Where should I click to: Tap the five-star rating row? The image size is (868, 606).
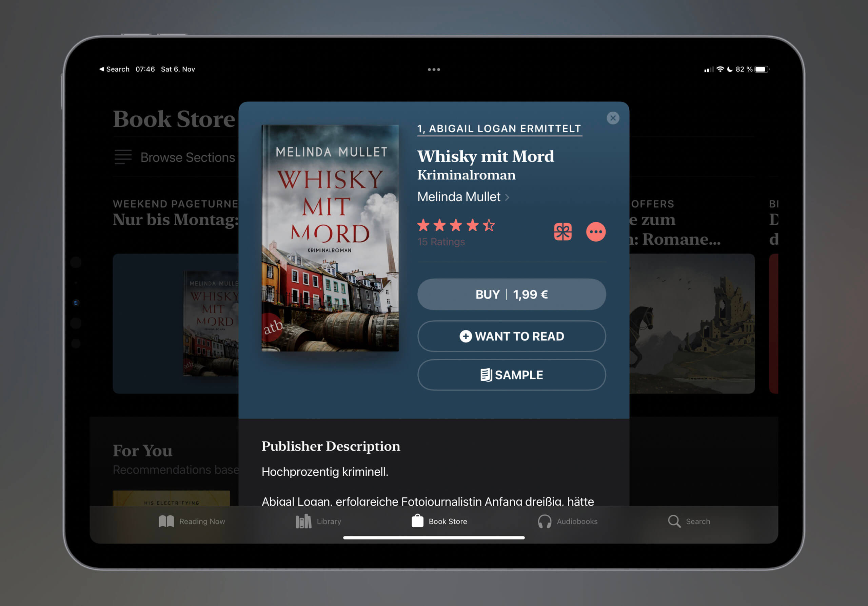click(x=456, y=225)
